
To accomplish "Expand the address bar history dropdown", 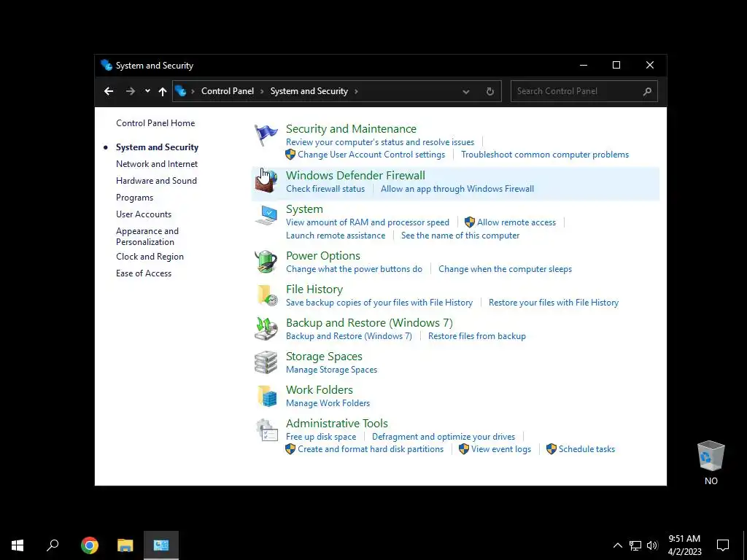I will pyautogui.click(x=466, y=91).
